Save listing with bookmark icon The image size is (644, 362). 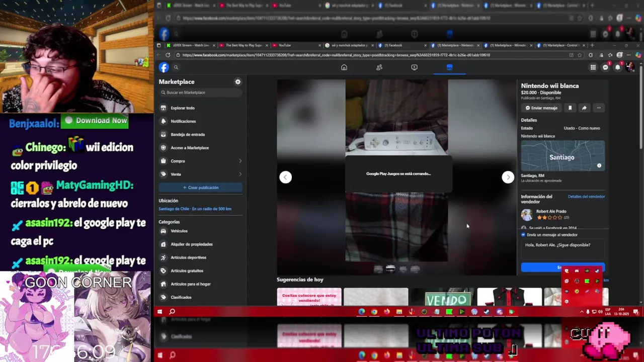pyautogui.click(x=570, y=108)
